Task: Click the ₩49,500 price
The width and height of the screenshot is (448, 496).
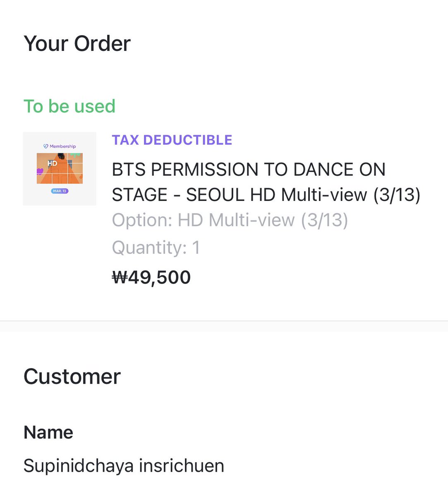Action: coord(151,277)
